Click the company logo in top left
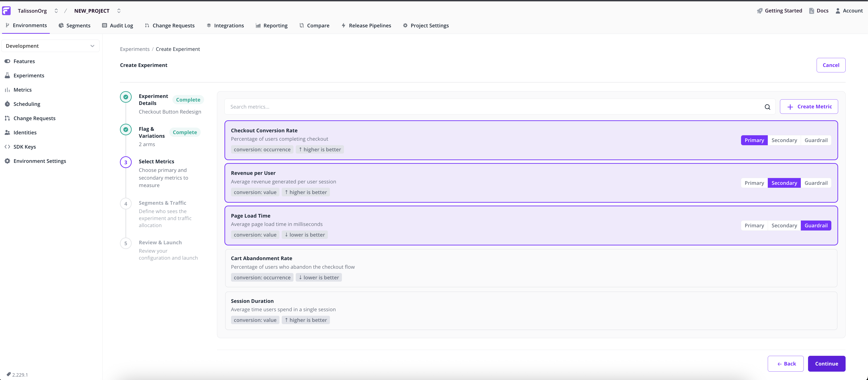Screen dimensions: 868x380 6,10
